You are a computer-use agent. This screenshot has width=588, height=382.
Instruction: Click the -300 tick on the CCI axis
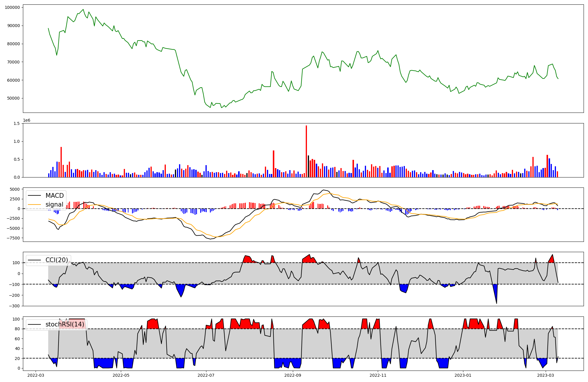point(15,306)
